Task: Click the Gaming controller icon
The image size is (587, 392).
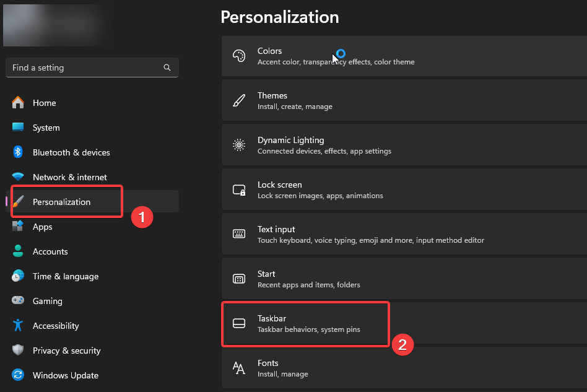Action: tap(18, 301)
